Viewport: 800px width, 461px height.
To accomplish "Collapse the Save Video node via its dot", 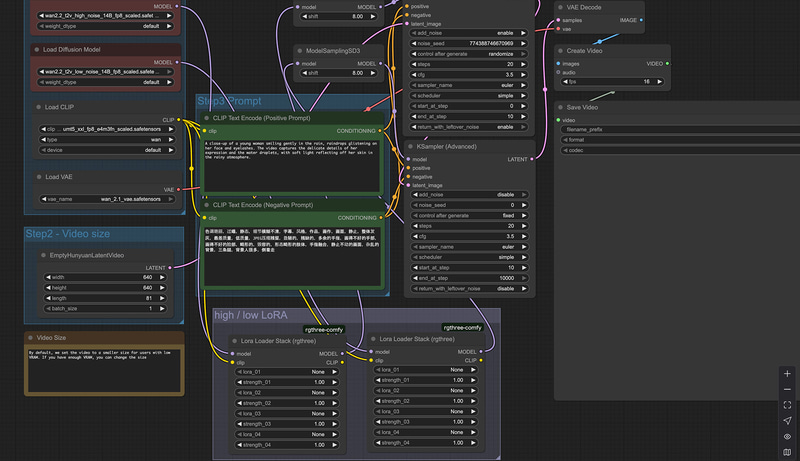I will [560, 107].
